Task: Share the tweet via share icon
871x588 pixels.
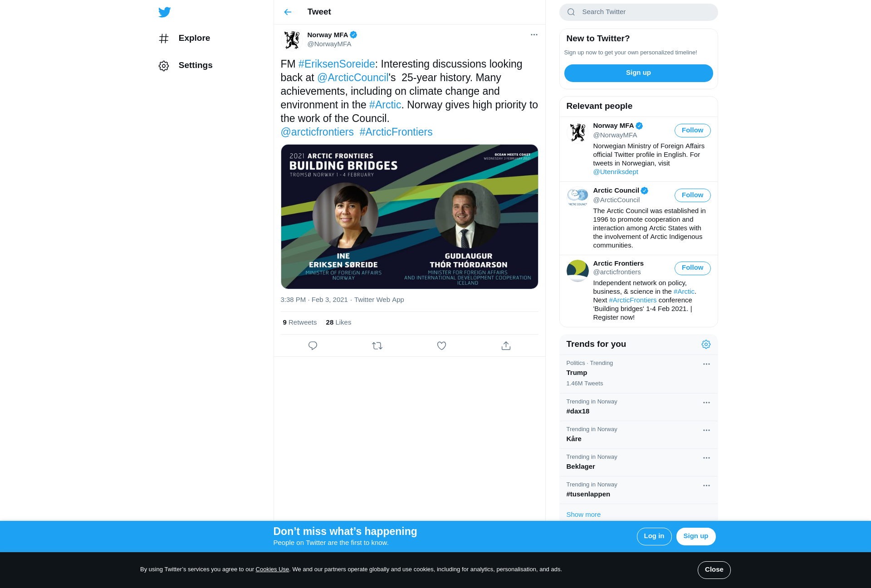Action: (506, 346)
